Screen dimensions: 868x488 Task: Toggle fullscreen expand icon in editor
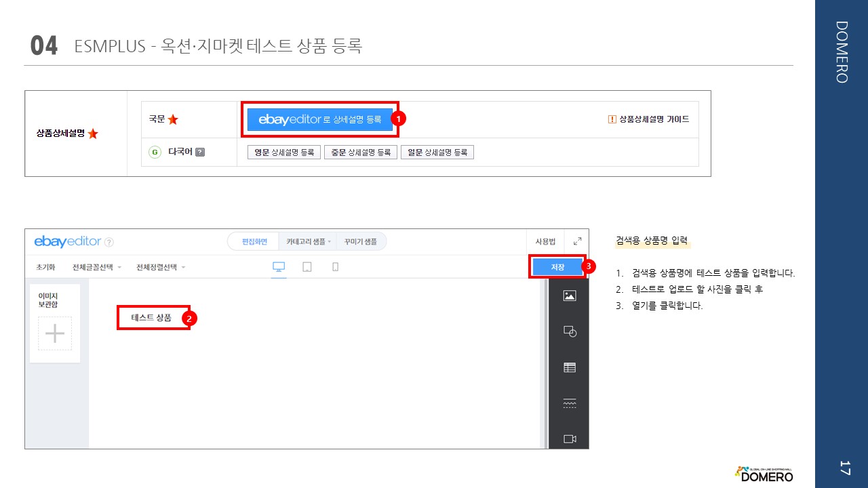(577, 241)
